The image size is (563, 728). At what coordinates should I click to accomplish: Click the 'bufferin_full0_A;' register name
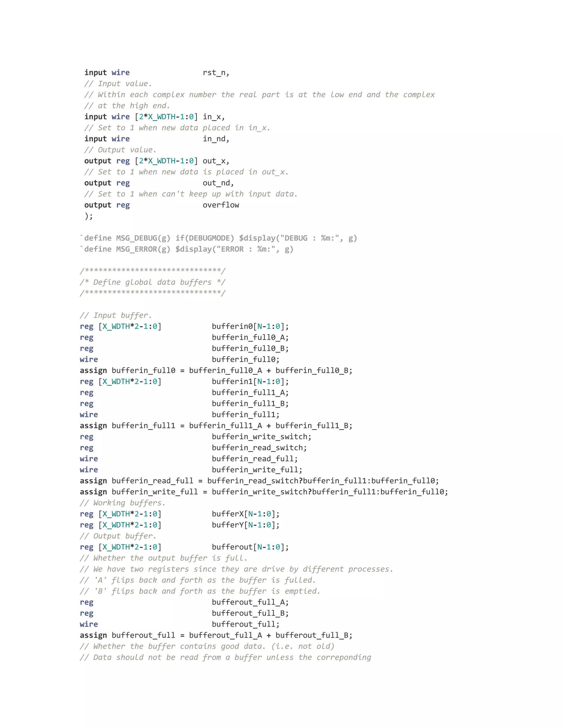[250, 337]
